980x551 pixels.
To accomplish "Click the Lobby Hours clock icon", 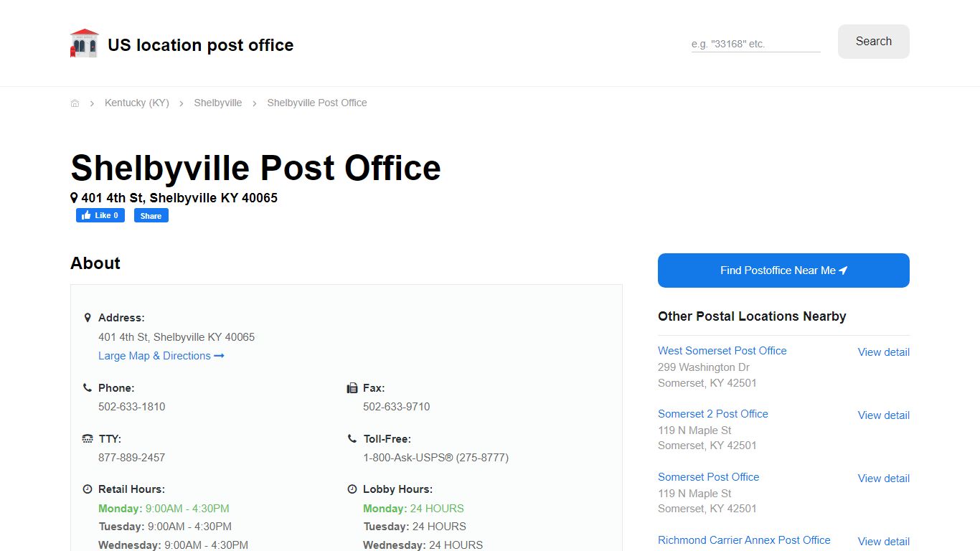I will coord(352,489).
